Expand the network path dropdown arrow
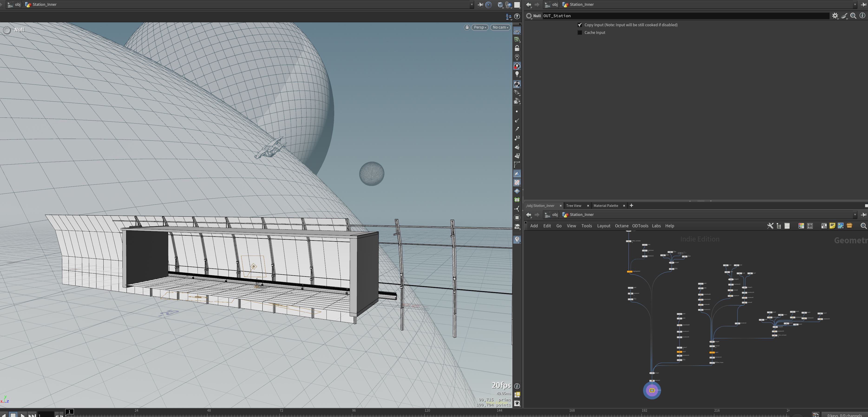Screen dimensions: 868x417 click(855, 215)
